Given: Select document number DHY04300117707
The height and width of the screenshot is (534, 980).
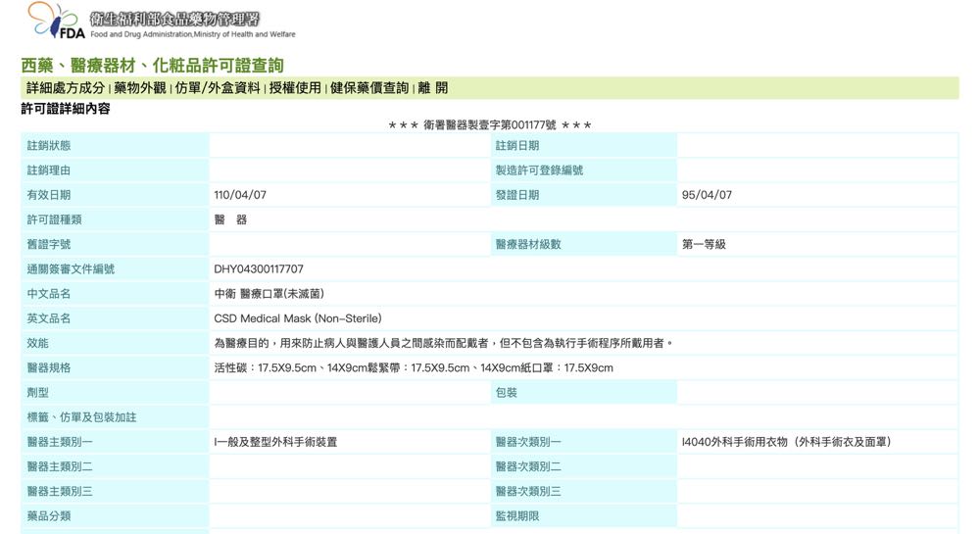Looking at the screenshot, I should tap(259, 269).
